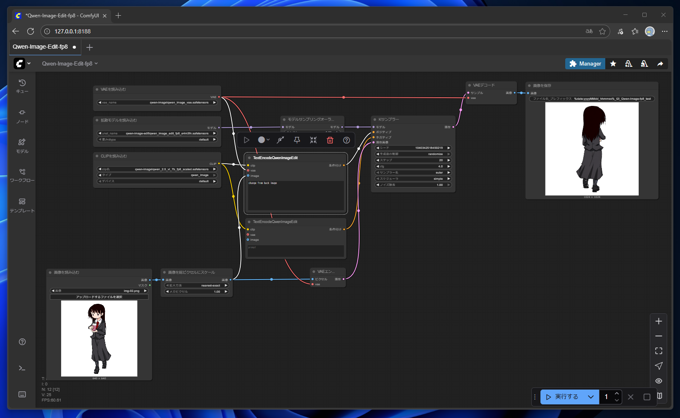This screenshot has height=418, width=680.
Task: Toggle the select mode arrow in canvas controls
Action: [x=658, y=366]
